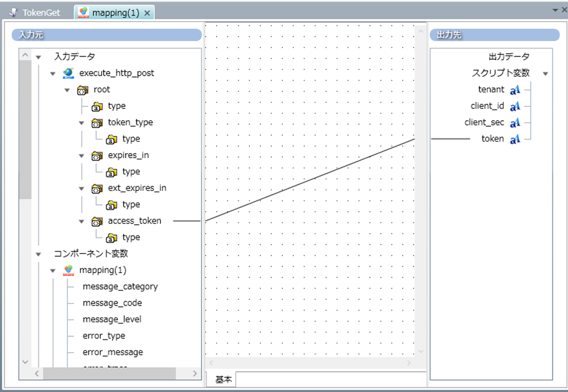Click the client_sec string variable icon
The width and height of the screenshot is (568, 392).
[515, 122]
